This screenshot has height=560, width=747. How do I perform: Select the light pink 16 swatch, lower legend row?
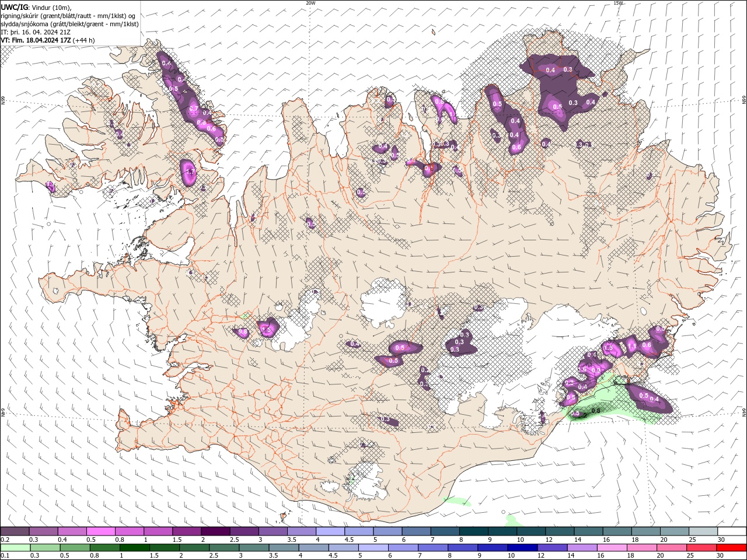(x=612, y=548)
